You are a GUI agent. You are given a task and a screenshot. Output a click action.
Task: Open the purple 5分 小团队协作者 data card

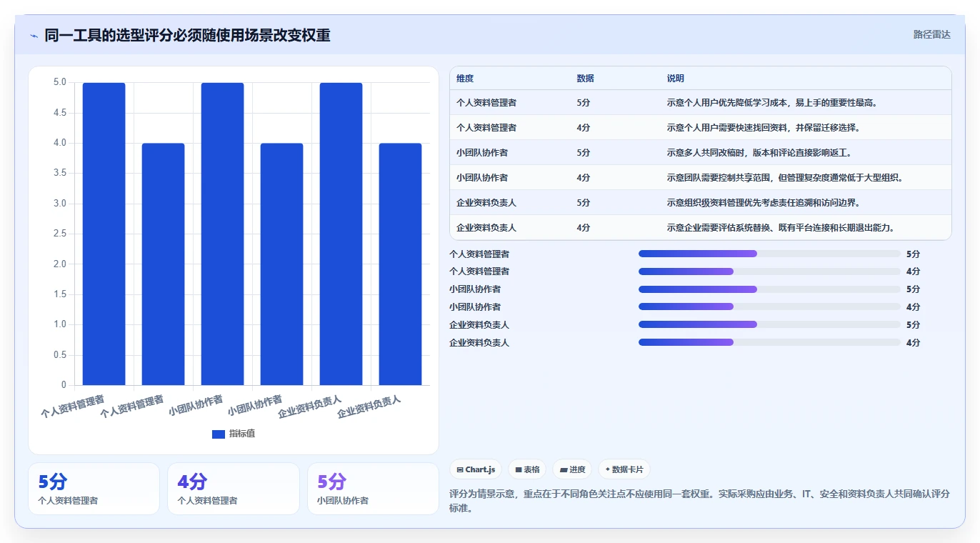coord(373,489)
